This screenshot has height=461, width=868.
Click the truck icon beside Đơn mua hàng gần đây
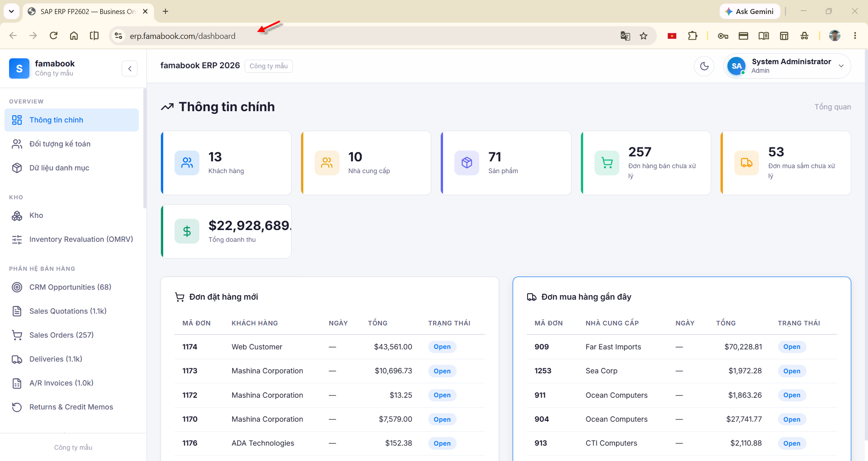[532, 297]
